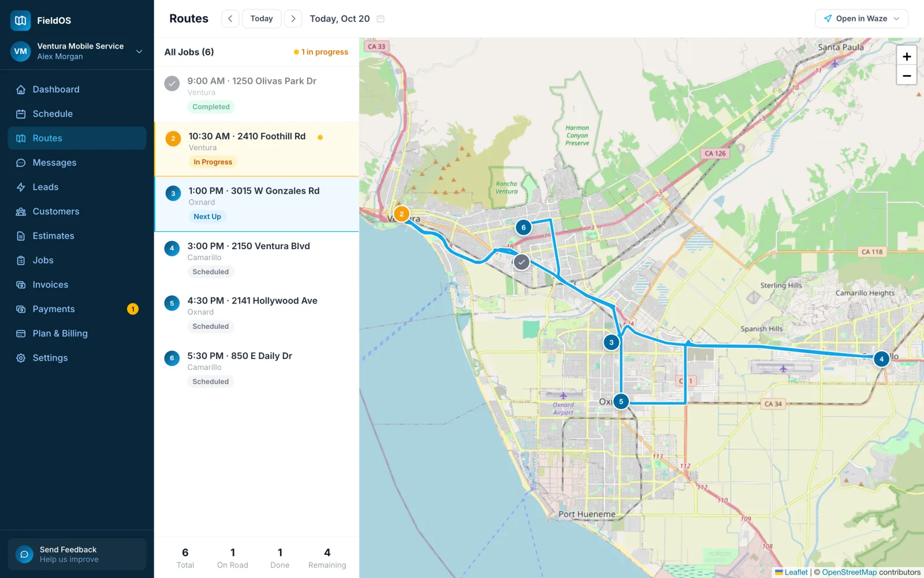Go to the previous day arrow
924x578 pixels.
click(230, 18)
